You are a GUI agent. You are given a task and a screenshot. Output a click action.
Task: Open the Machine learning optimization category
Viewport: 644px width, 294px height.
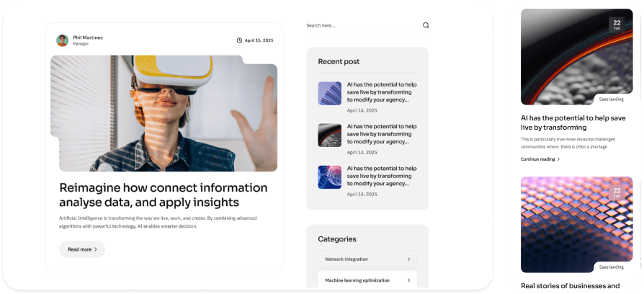pyautogui.click(x=367, y=279)
